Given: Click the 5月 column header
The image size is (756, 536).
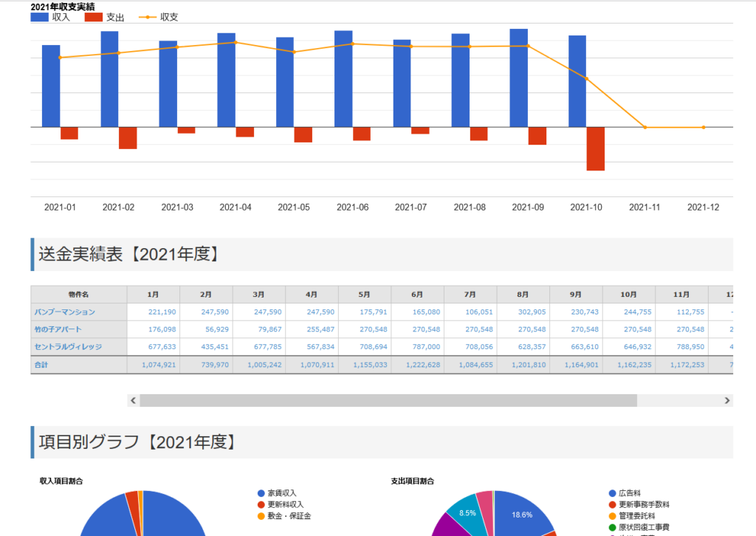Looking at the screenshot, I should [365, 295].
